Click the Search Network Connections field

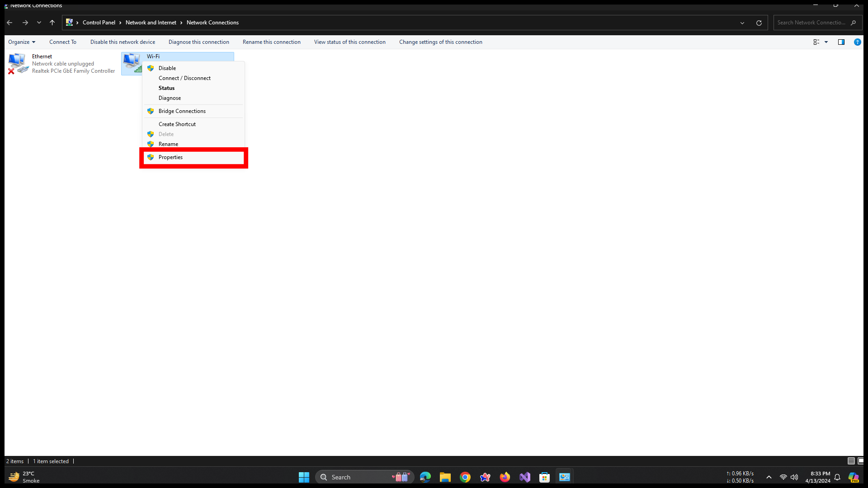click(811, 23)
